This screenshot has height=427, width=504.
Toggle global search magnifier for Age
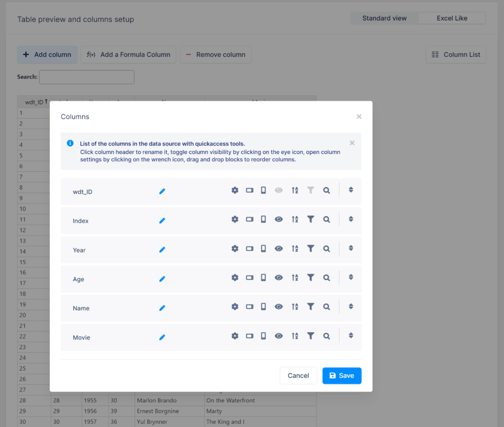point(327,278)
